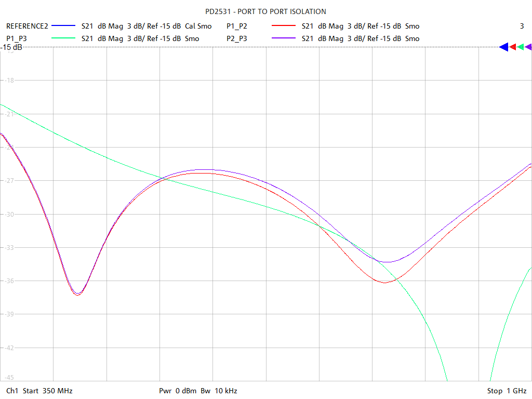Select the REFERENCE2 trace label

pos(27,26)
